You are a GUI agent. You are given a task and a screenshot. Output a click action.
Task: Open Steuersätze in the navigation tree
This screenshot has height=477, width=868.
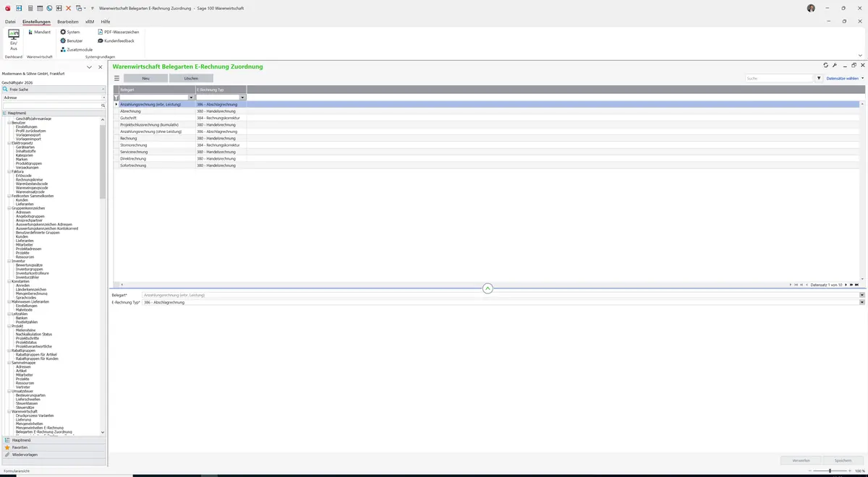coord(25,407)
